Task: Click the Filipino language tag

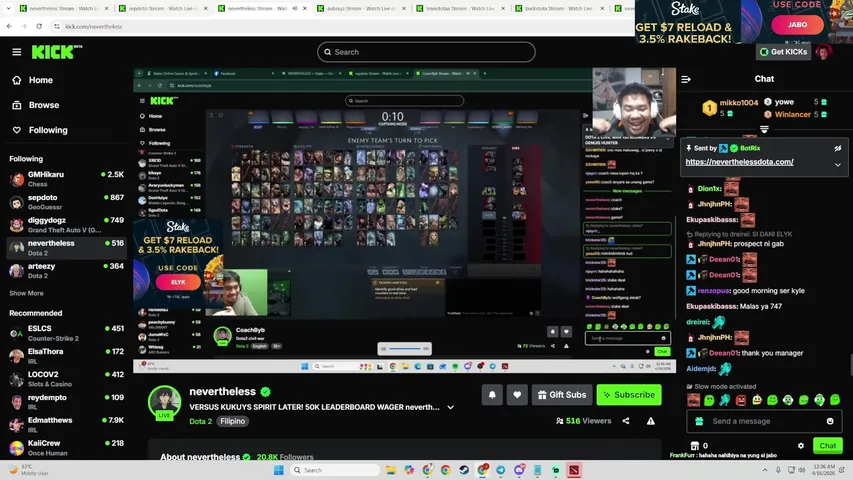Action: tap(232, 421)
